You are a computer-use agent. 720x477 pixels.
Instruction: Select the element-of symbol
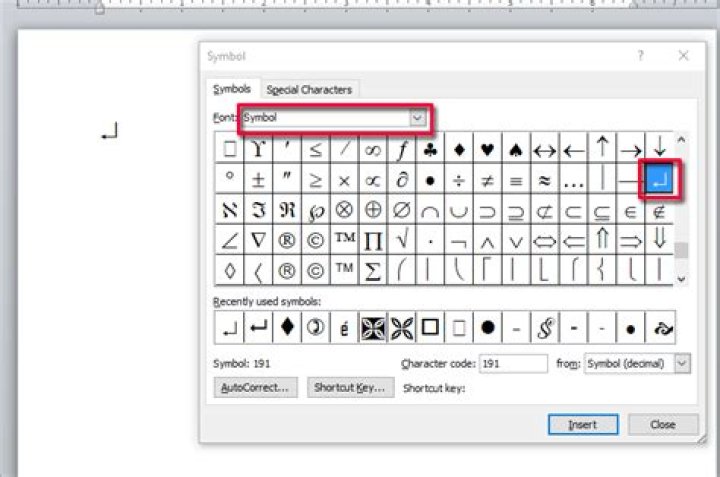(x=630, y=210)
